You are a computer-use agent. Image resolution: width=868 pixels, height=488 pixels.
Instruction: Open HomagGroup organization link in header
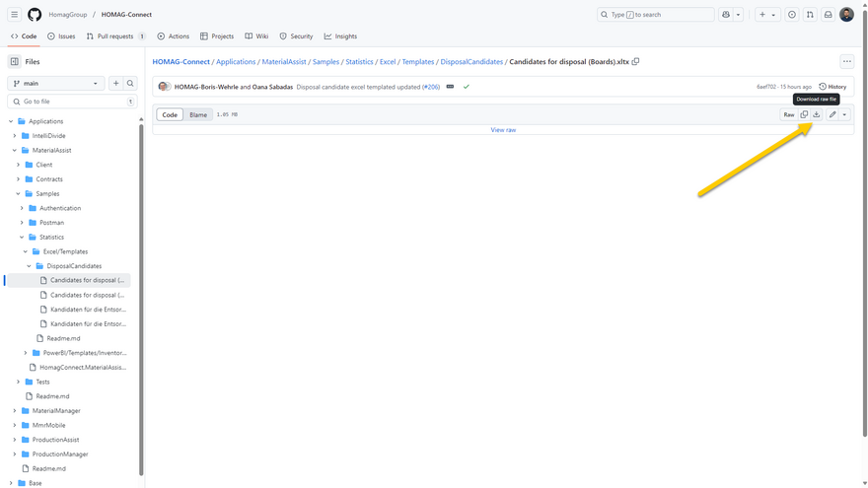click(x=67, y=15)
